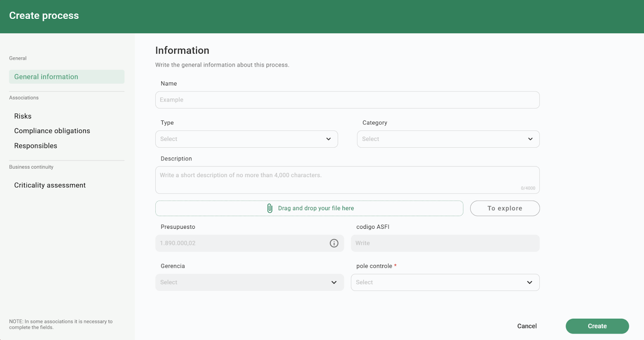
Task: Click the Type dropdown chevron arrow
Action: (x=328, y=139)
